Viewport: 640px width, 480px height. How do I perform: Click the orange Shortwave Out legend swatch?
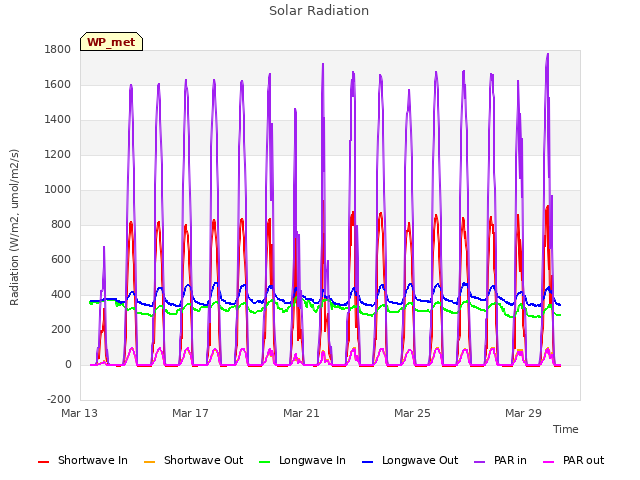[x=150, y=462]
